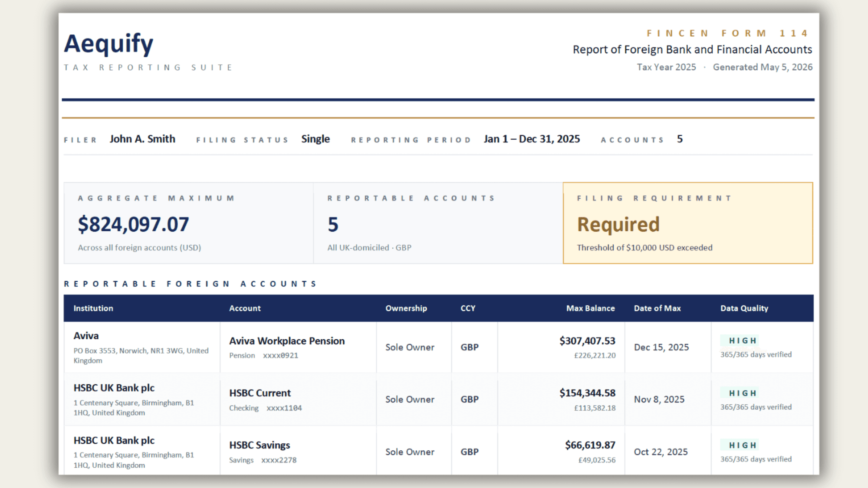Click reporting period 'Jan 1 – Dec 31, 2025'

click(532, 139)
